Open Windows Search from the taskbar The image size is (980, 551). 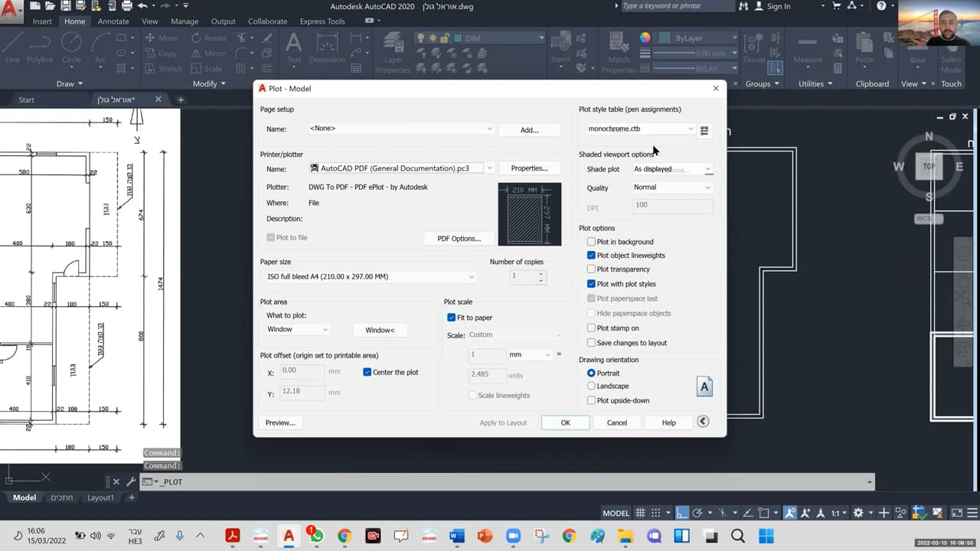(x=738, y=536)
